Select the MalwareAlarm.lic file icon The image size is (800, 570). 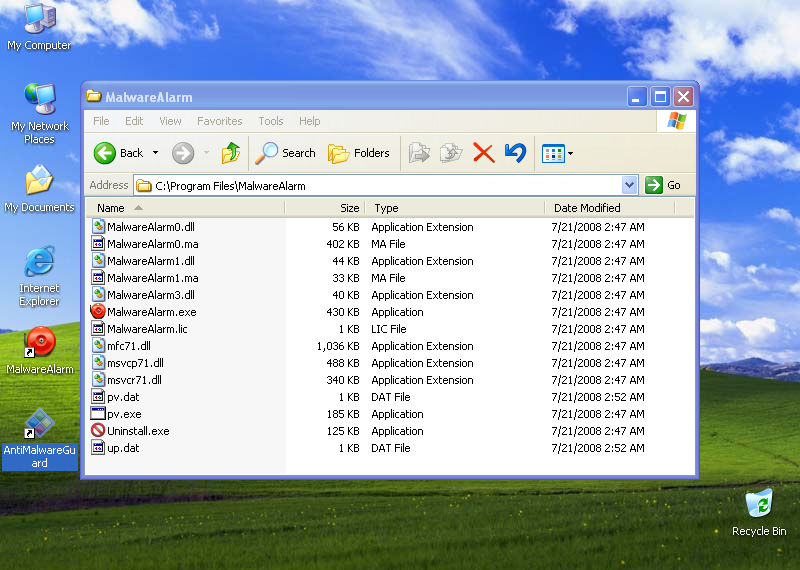pyautogui.click(x=98, y=329)
